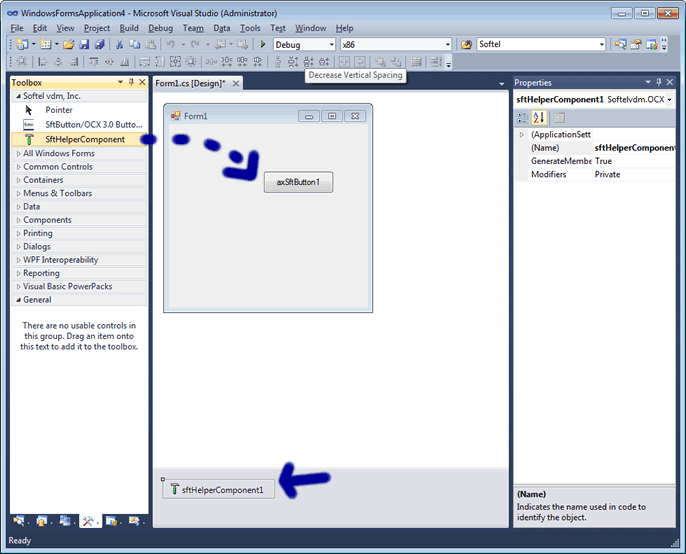This screenshot has width=686, height=554.
Task: Switch to the Form1.cs [Design] tab
Action: [190, 84]
